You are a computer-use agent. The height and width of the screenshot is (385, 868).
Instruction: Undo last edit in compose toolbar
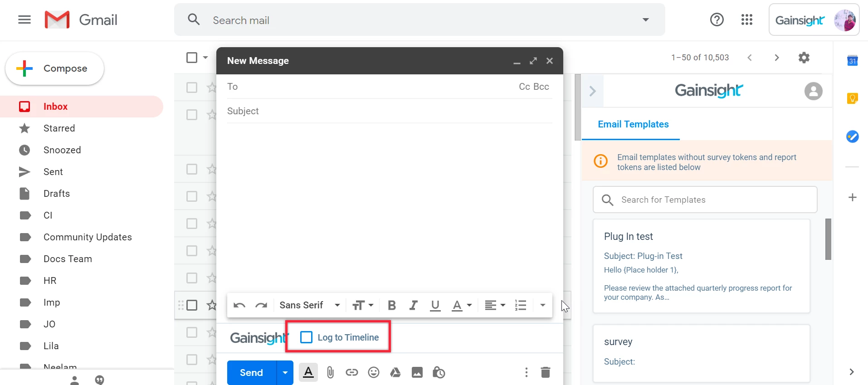239,305
